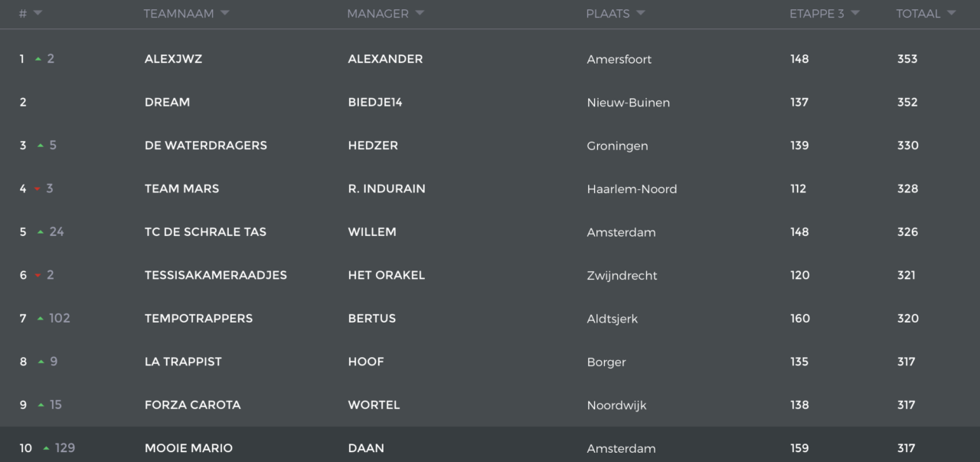Click the green up arrow for Forza Carota
The image size is (980, 462).
[41, 405]
